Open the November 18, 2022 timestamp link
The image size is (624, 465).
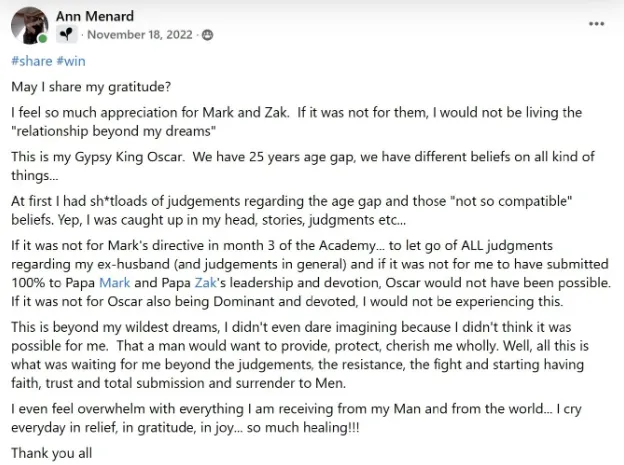click(140, 35)
